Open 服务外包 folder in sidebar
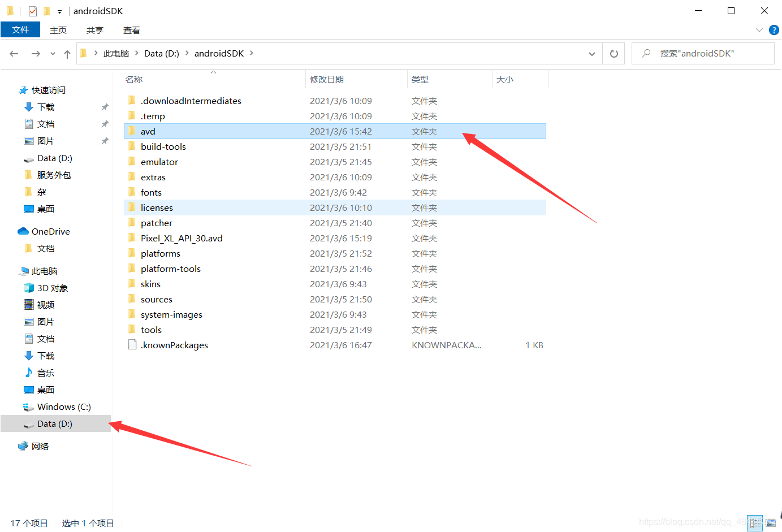 pyautogui.click(x=48, y=175)
